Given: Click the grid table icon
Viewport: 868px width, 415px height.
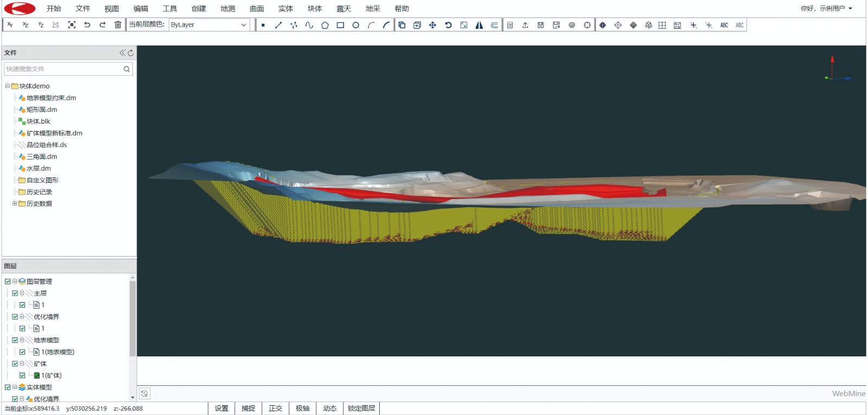Looking at the screenshot, I should [662, 25].
